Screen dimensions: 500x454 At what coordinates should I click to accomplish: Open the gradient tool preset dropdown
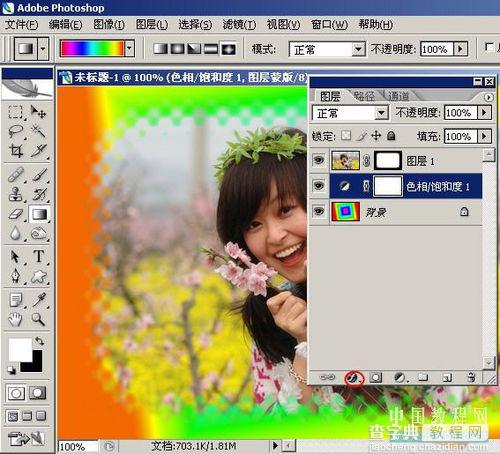pyautogui.click(x=43, y=49)
